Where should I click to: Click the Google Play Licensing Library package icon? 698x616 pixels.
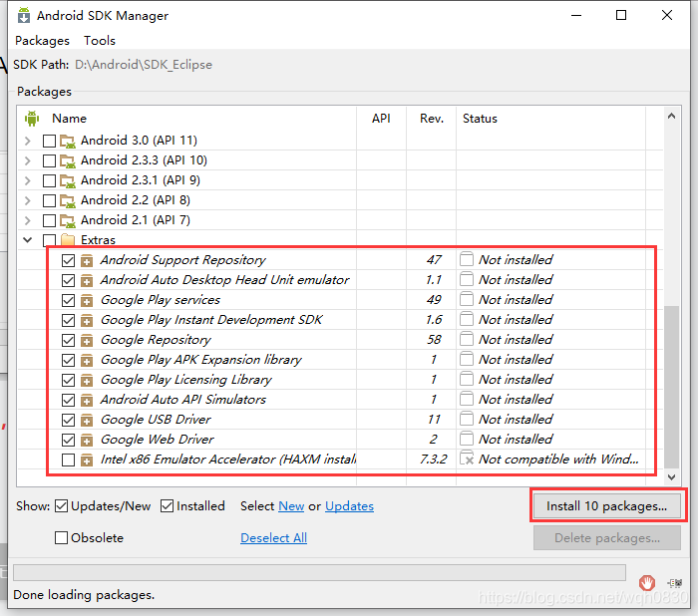(x=87, y=380)
